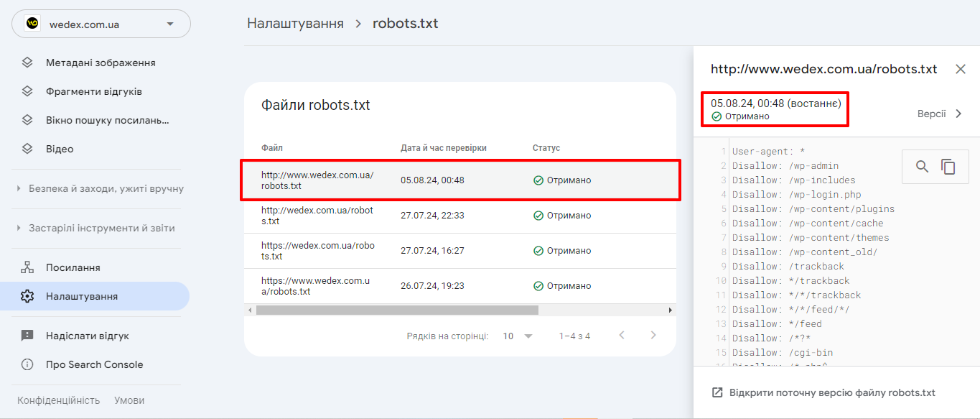Select row http://wedex.com.ua/robots.txt
The height and width of the screenshot is (419, 980).
point(460,215)
